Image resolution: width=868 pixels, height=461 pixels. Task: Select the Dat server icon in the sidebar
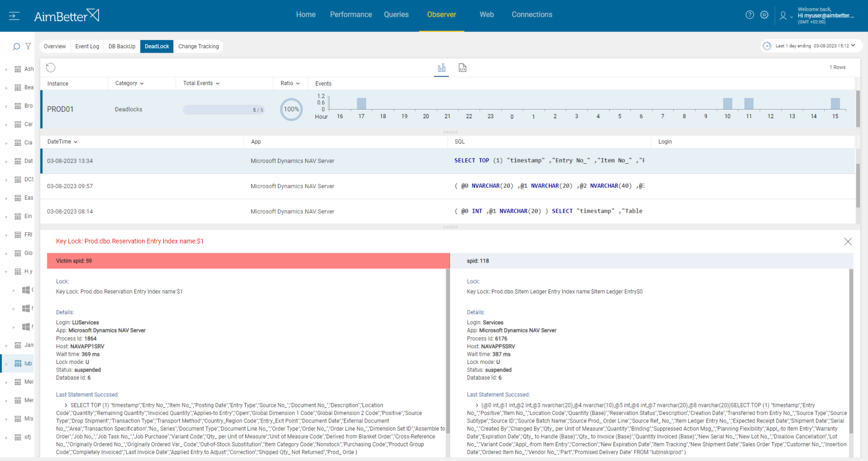coord(18,162)
